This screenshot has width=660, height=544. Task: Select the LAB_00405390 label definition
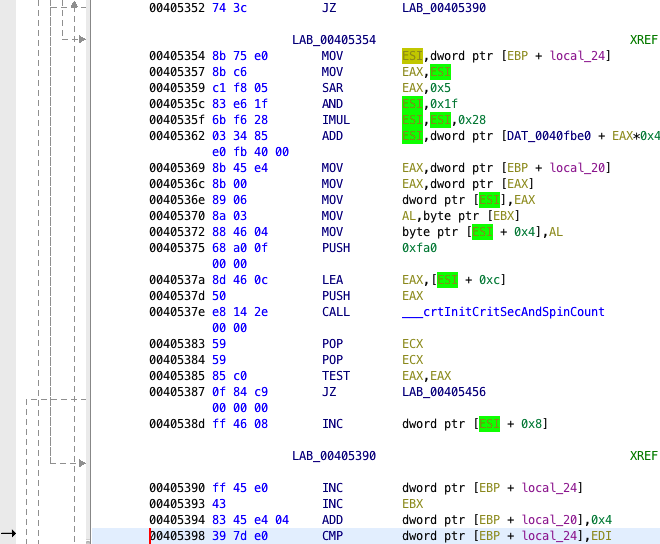click(x=334, y=455)
